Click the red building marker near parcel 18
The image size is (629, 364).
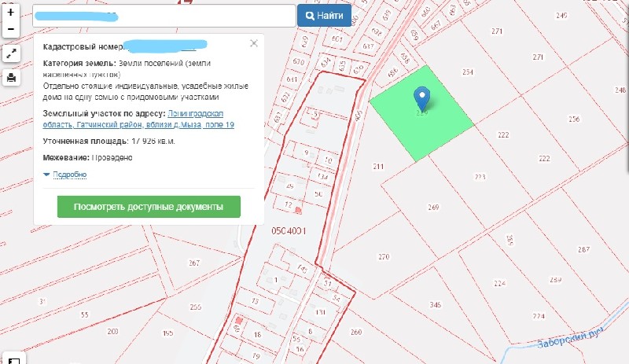240,322
